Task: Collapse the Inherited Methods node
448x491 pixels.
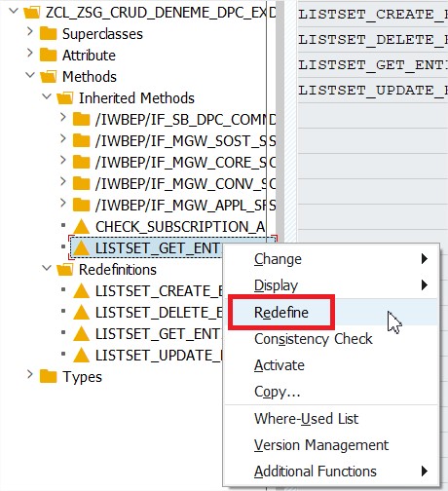Action: coord(47,96)
